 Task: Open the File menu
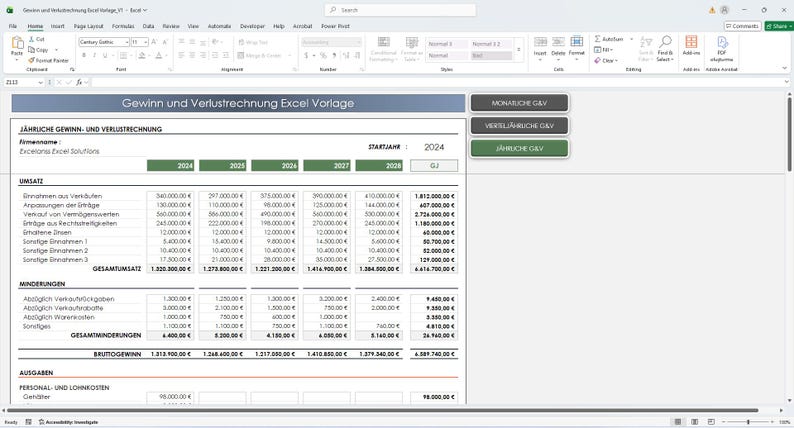point(13,26)
